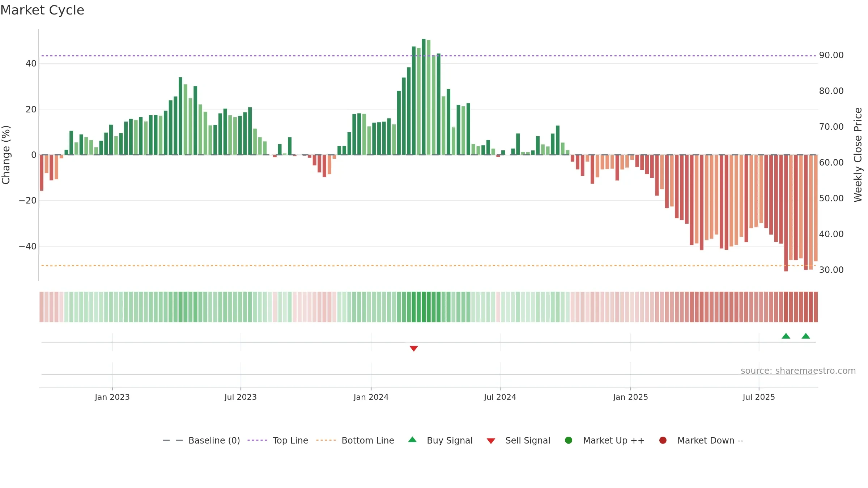The image size is (868, 488).
Task: Click the 30.00 price axis value
Action: (831, 270)
